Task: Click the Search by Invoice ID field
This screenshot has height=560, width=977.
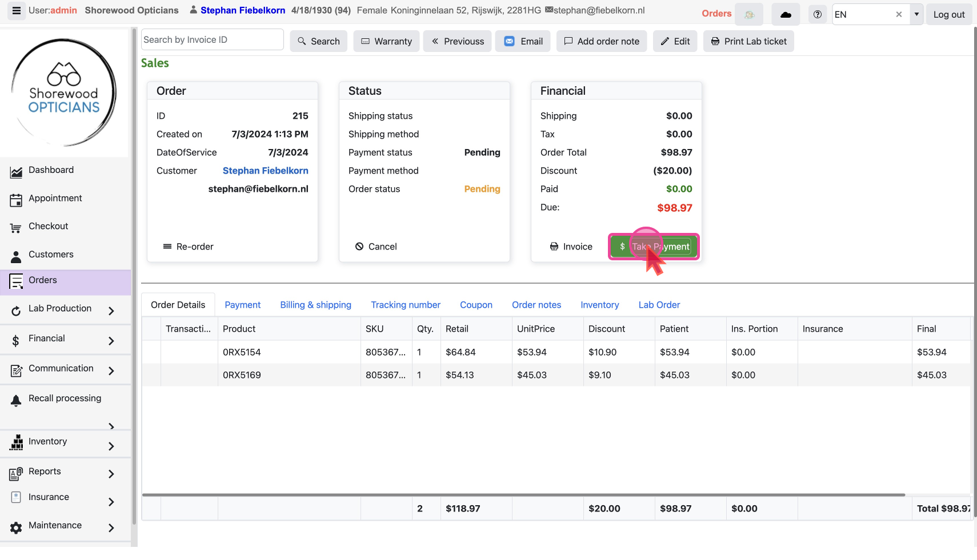Action: click(x=212, y=40)
